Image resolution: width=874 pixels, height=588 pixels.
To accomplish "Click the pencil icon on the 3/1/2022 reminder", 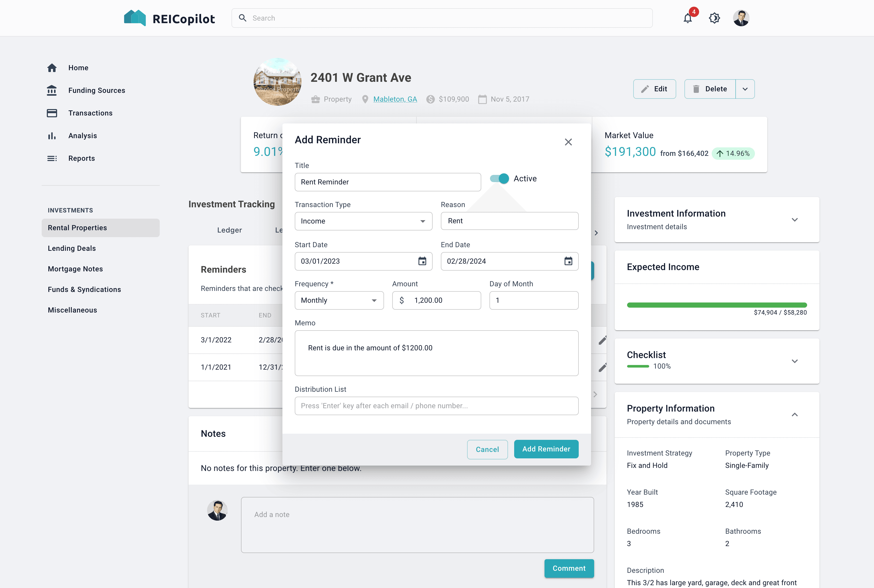I will [602, 340].
